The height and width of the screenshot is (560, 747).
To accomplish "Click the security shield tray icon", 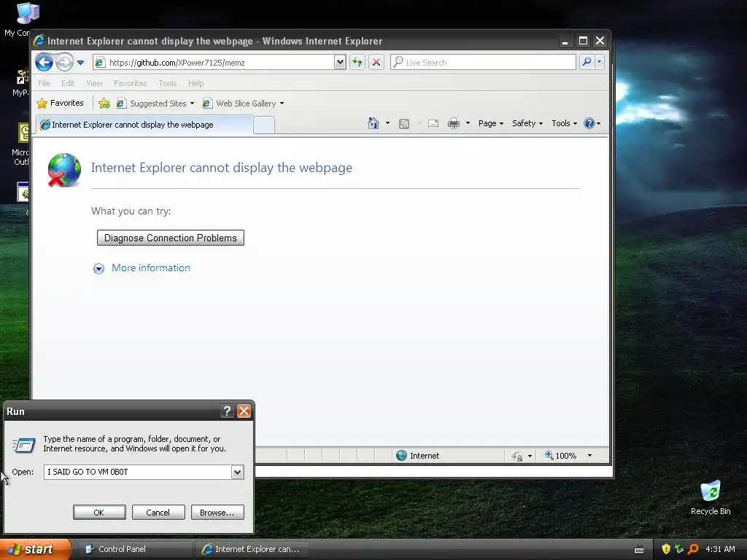I will click(x=666, y=549).
